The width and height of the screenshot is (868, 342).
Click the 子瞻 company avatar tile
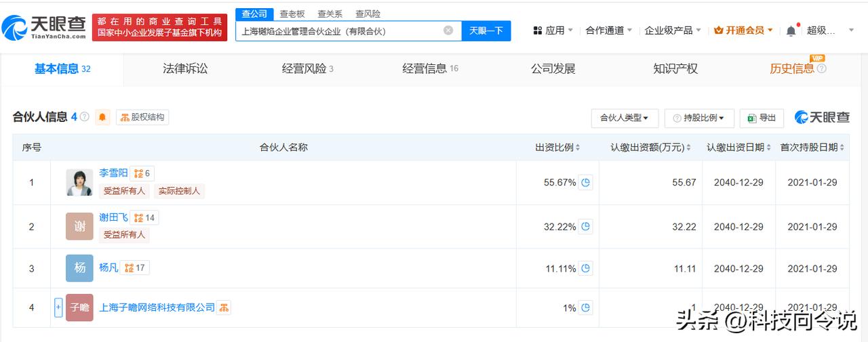79,307
